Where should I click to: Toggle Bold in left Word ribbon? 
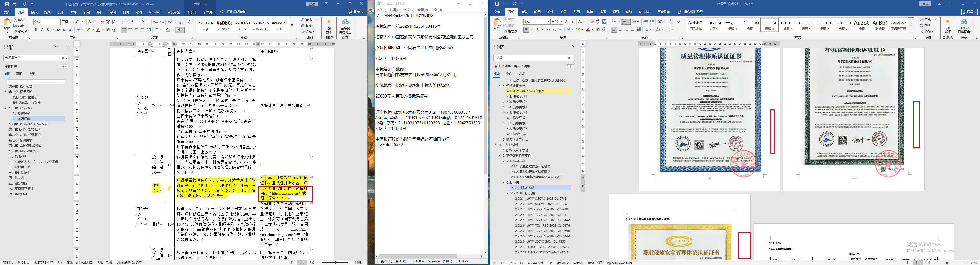tap(36, 30)
